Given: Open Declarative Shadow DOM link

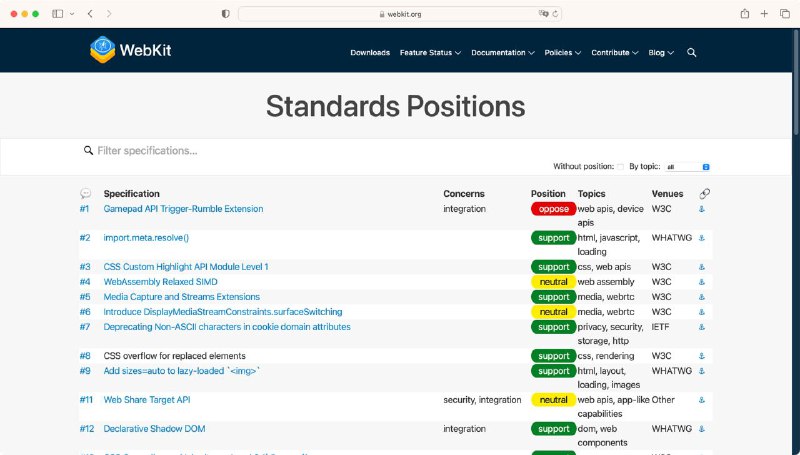Looking at the screenshot, I should click(x=154, y=428).
